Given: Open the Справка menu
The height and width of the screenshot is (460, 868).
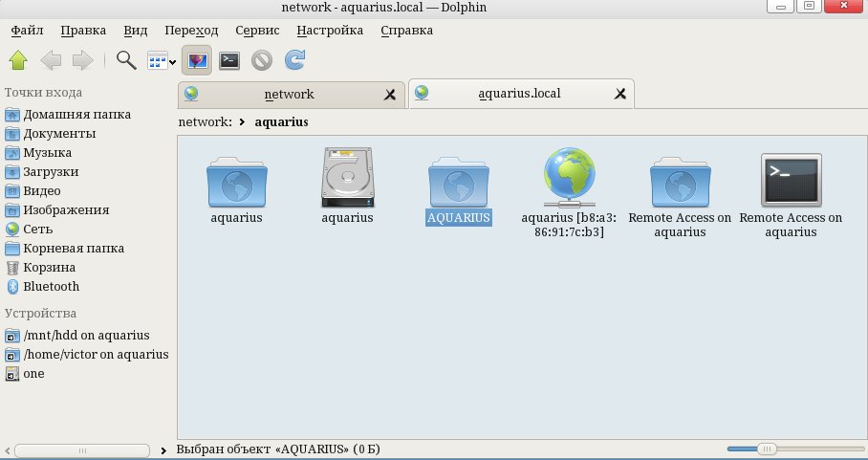Looking at the screenshot, I should click(x=407, y=31).
